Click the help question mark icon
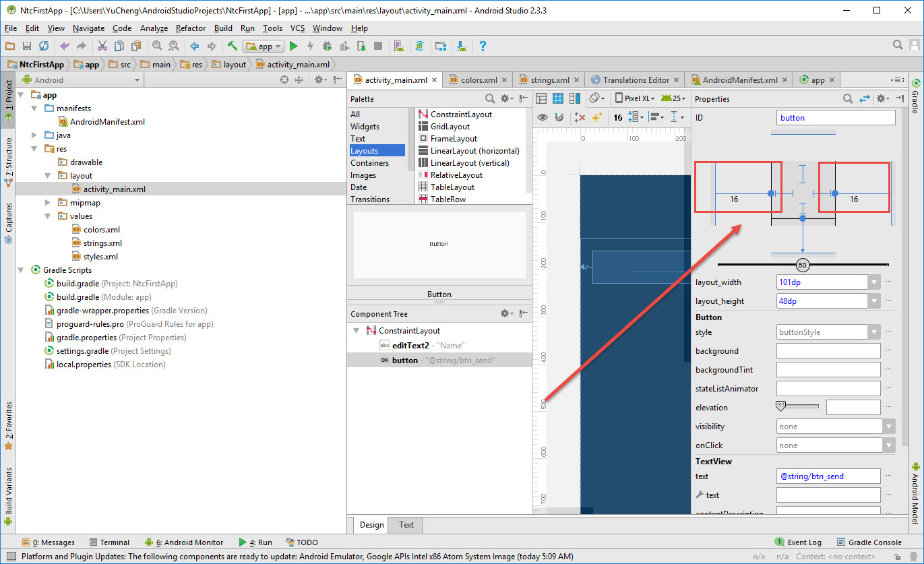 point(483,46)
